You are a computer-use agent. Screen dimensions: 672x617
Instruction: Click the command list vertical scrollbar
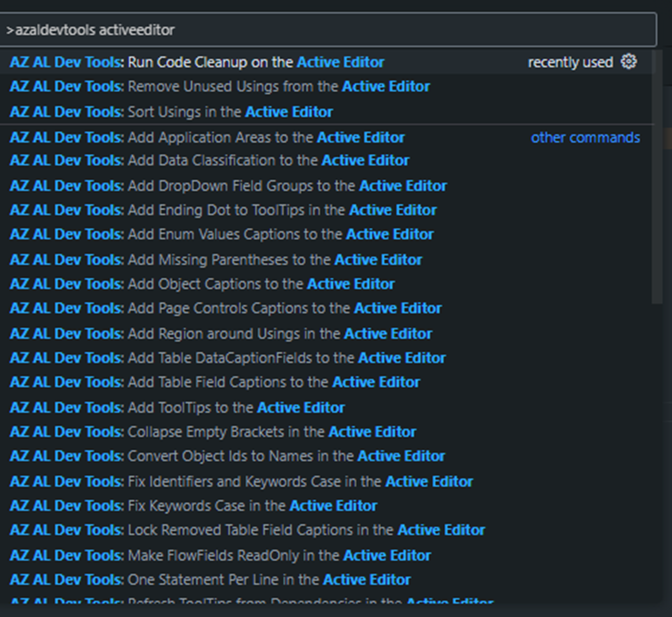[657, 176]
